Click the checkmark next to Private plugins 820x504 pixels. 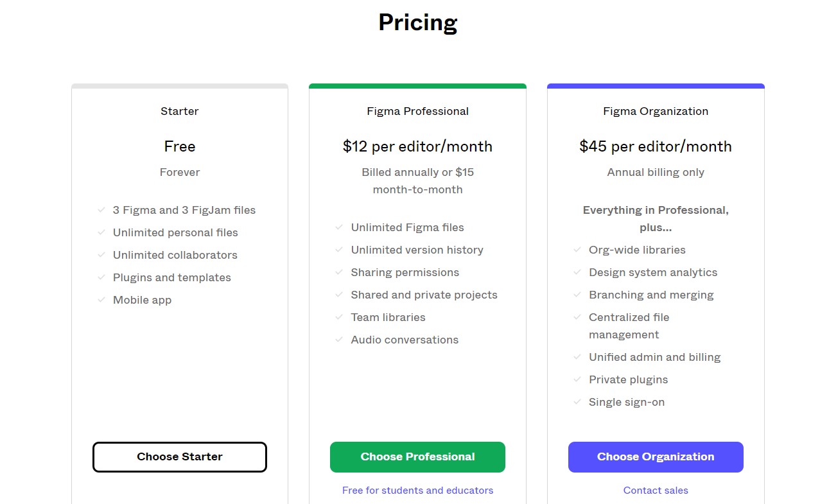(577, 379)
